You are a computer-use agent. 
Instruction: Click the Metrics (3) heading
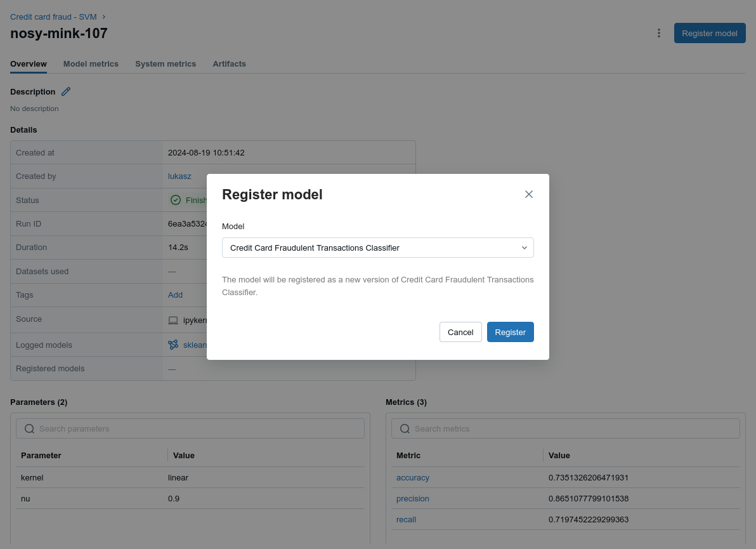[x=406, y=402]
